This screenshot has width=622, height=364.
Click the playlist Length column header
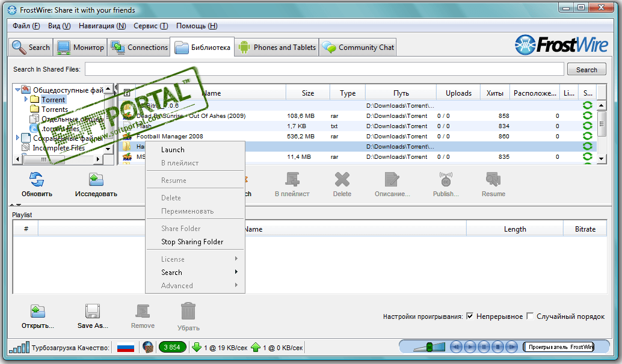pos(515,229)
